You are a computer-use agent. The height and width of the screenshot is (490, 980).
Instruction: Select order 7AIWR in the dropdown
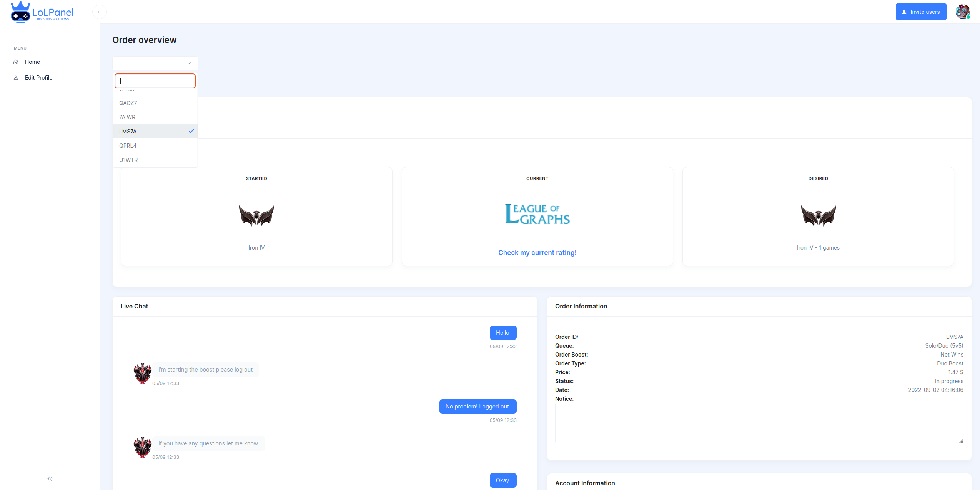(x=127, y=117)
